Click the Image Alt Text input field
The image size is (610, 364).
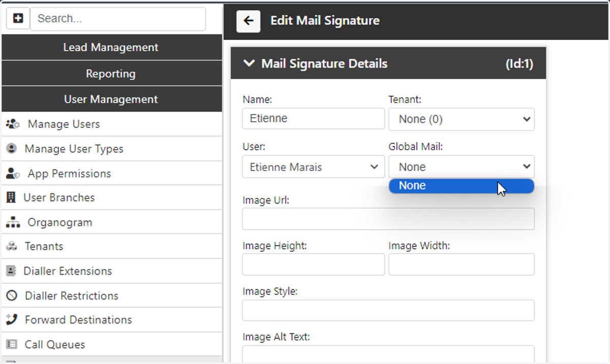click(x=388, y=354)
